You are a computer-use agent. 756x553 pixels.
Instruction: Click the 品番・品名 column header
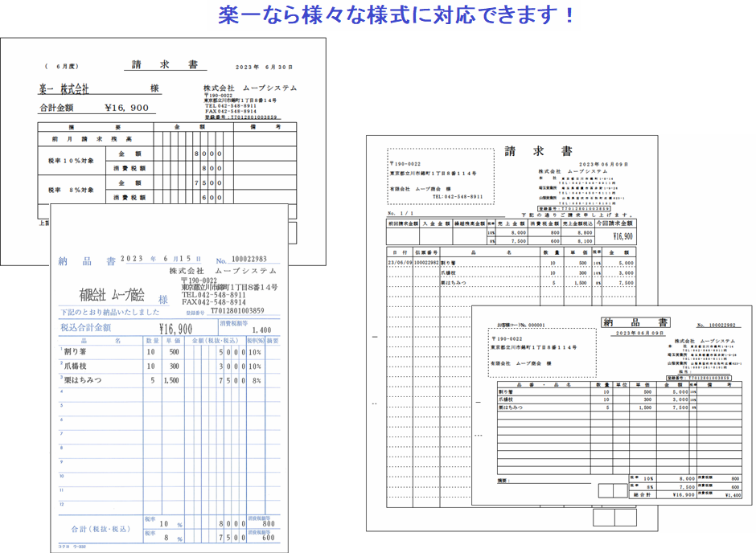(544, 385)
